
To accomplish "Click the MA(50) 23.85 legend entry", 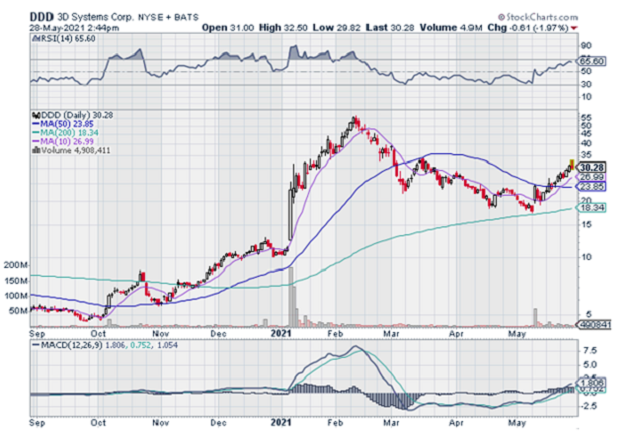I will (x=63, y=124).
